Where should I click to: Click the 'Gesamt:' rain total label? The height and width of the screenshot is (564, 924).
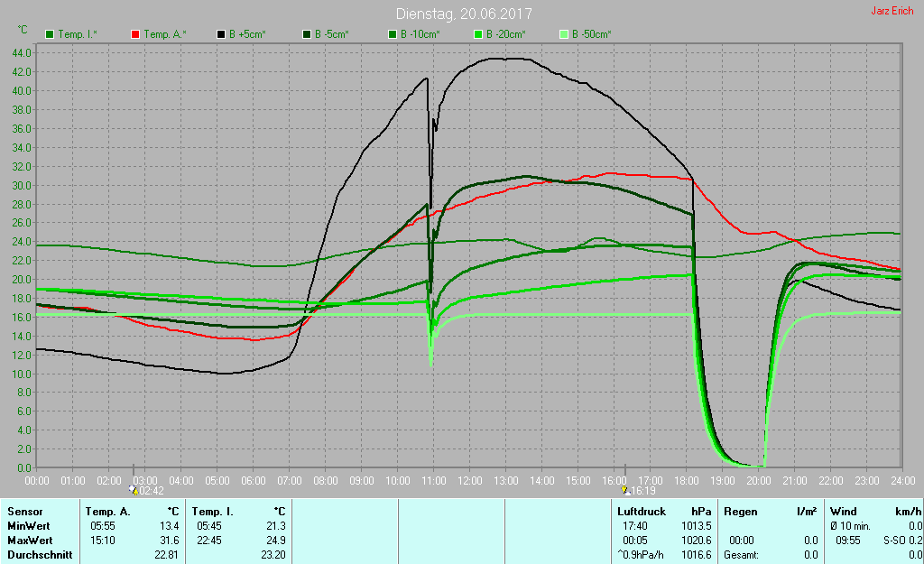click(x=742, y=555)
